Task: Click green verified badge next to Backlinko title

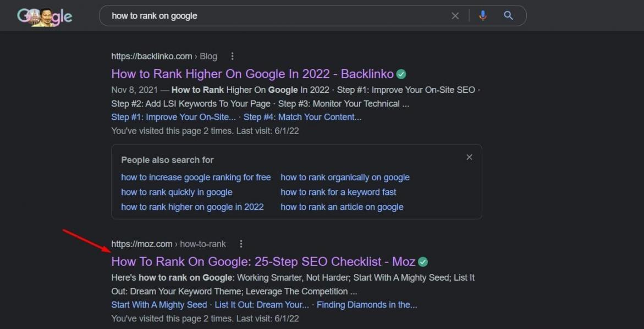Action: coord(401,74)
